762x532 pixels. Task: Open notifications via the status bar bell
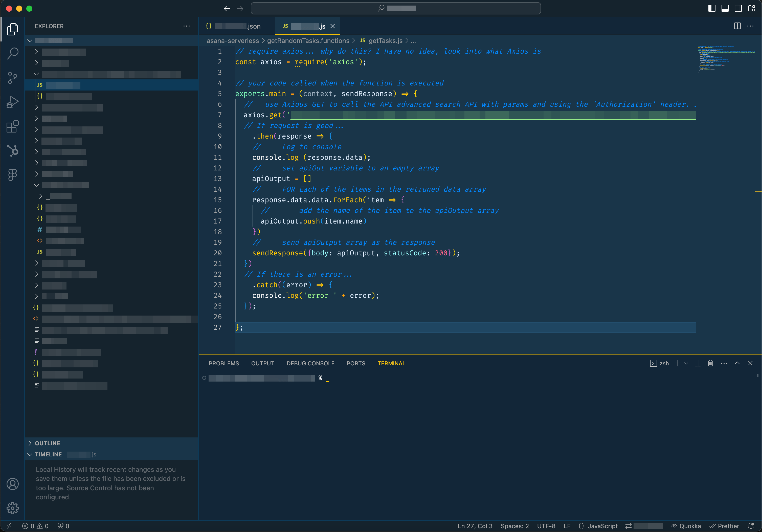coord(751,526)
